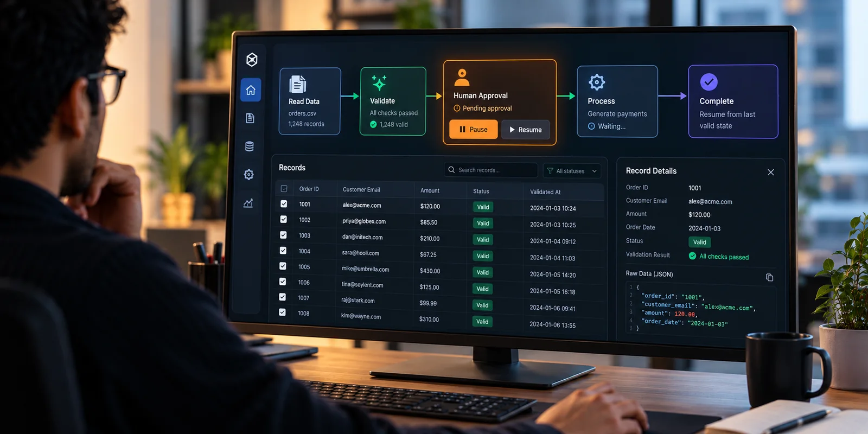
Task: Click the filter funnel icon
Action: 550,171
